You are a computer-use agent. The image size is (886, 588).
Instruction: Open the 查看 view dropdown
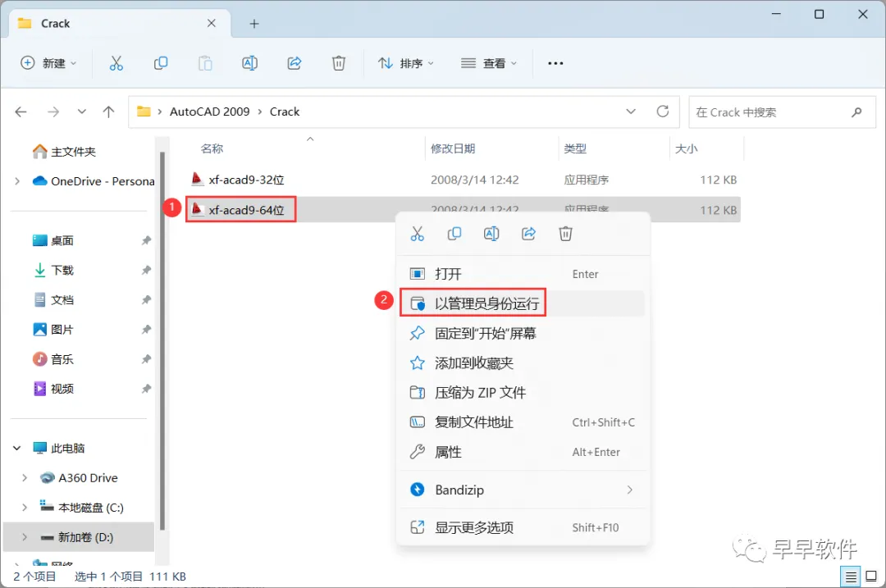(x=489, y=63)
